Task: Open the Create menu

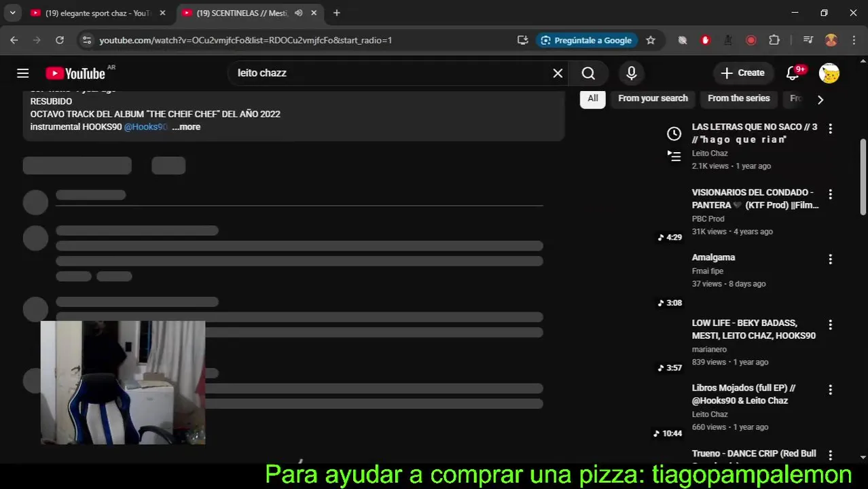Action: pyautogui.click(x=742, y=73)
